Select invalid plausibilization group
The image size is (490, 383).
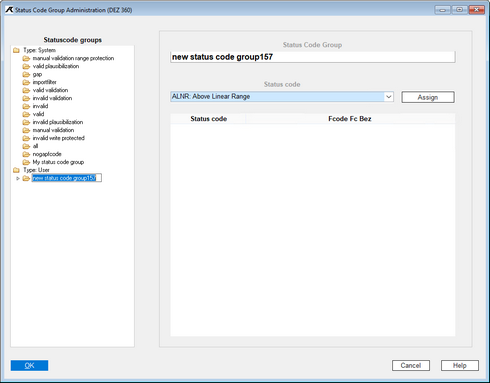tap(58, 122)
